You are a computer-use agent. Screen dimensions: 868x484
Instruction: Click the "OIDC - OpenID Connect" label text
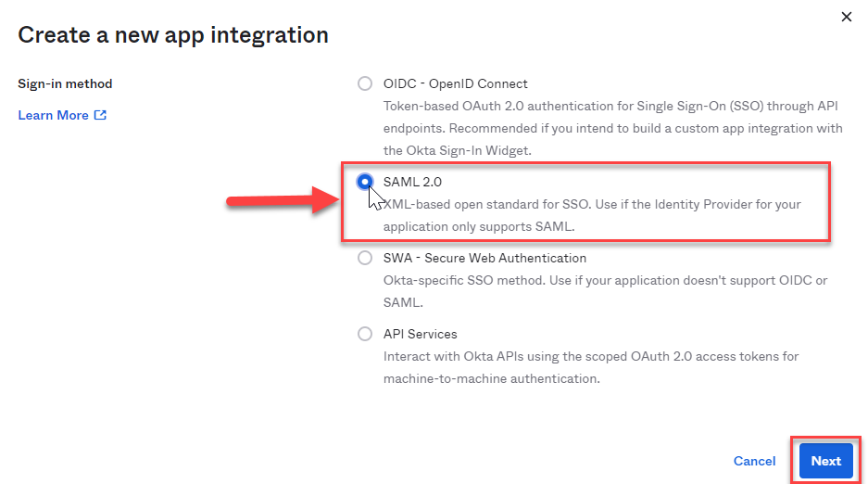tap(455, 83)
